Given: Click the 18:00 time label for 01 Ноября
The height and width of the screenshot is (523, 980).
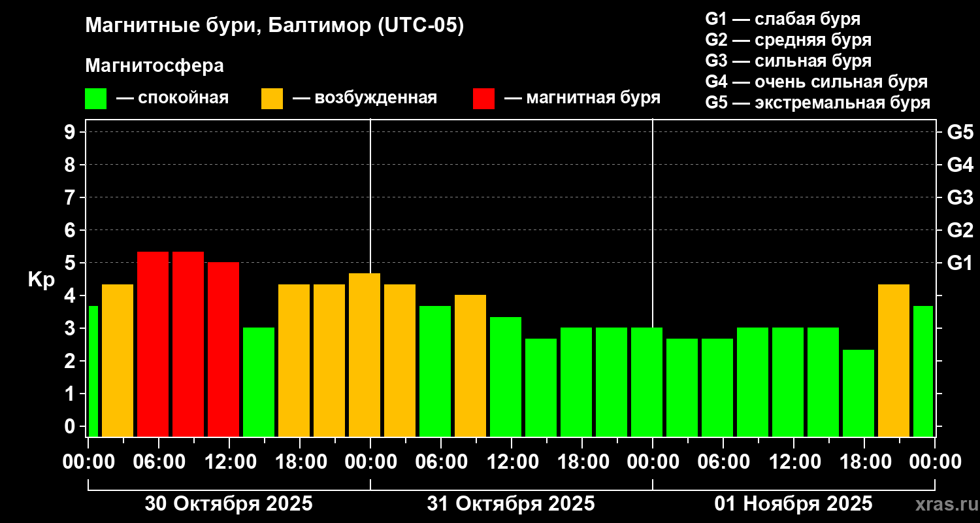Looking at the screenshot, I should pos(864,462).
